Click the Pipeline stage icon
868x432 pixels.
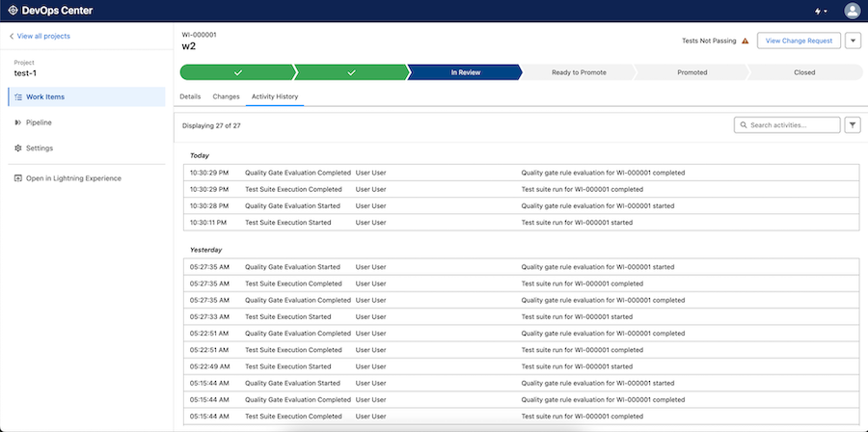pyautogui.click(x=18, y=122)
